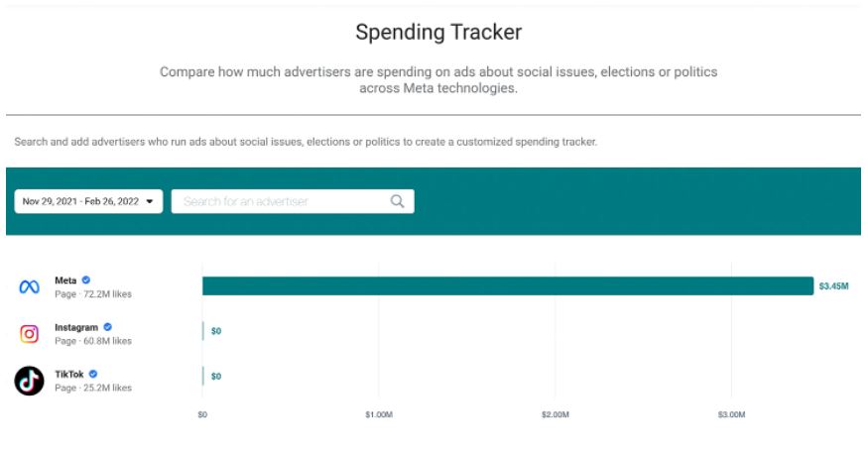
Task: Click the Page 72.2M likes text
Action: click(x=92, y=294)
